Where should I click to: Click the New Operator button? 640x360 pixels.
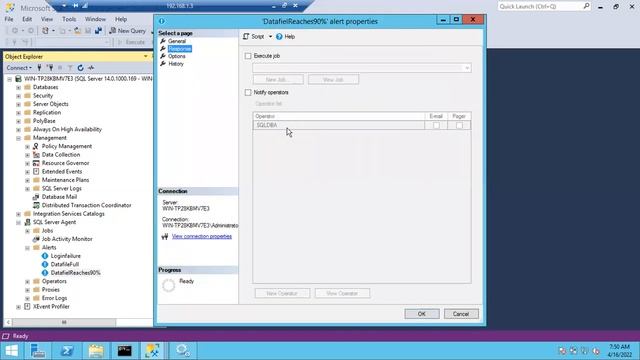click(x=282, y=293)
